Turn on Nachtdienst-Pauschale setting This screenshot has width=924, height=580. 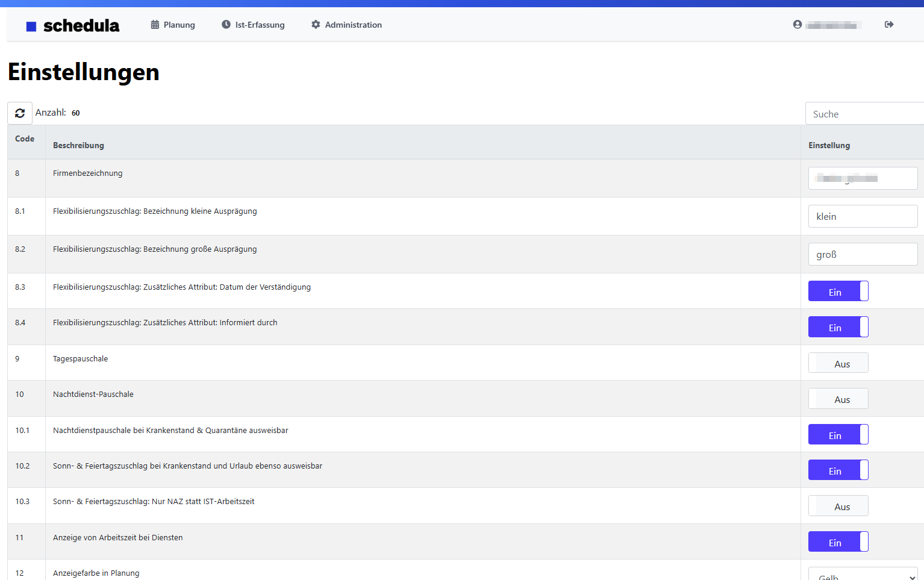point(838,399)
